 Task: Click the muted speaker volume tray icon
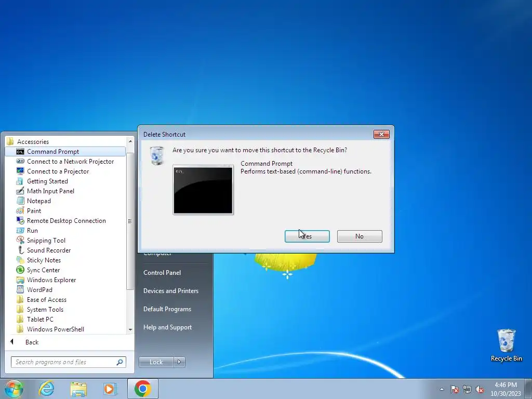[x=480, y=390]
